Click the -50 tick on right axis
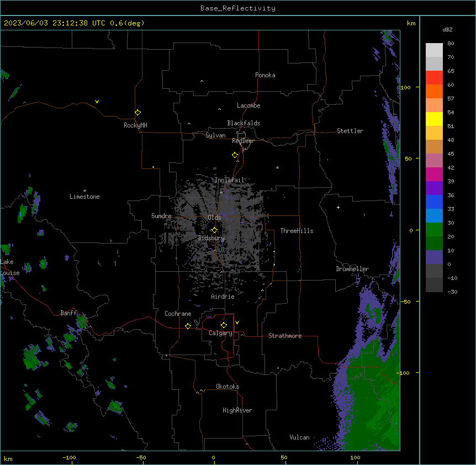The image size is (476, 465). [405, 302]
